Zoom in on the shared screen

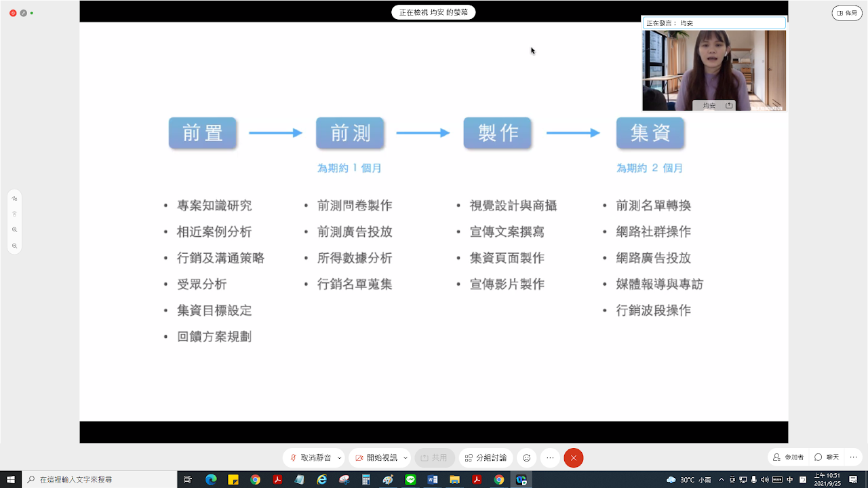tap(15, 230)
